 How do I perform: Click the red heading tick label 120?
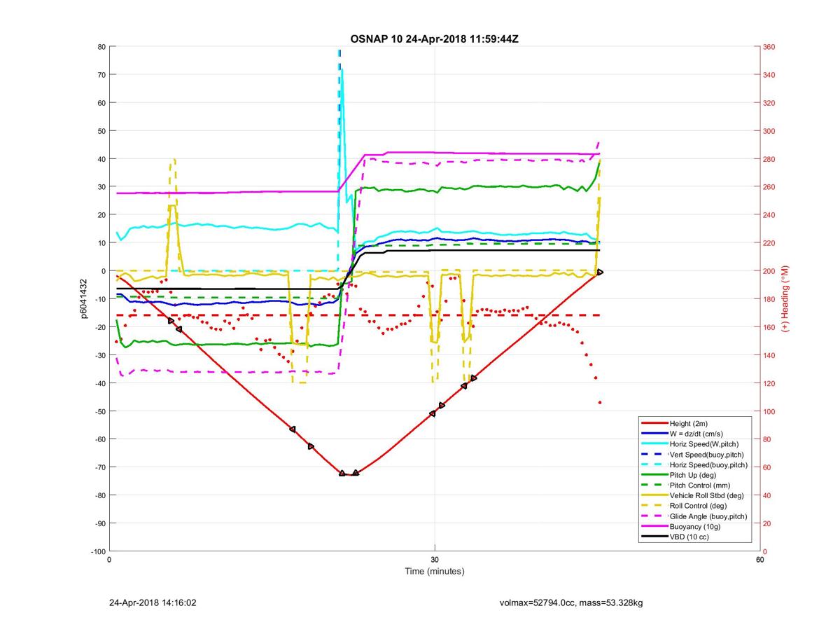(x=770, y=383)
